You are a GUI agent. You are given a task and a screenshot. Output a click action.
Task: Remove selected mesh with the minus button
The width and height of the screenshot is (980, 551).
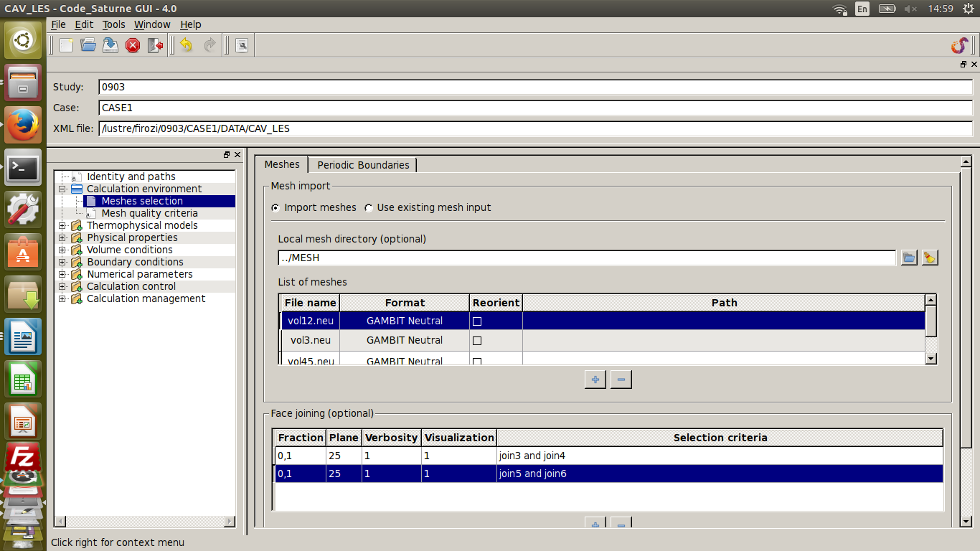click(621, 380)
